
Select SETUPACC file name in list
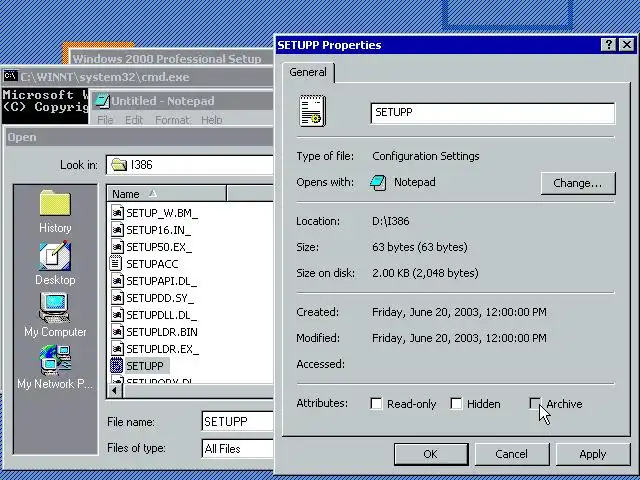pyautogui.click(x=152, y=264)
